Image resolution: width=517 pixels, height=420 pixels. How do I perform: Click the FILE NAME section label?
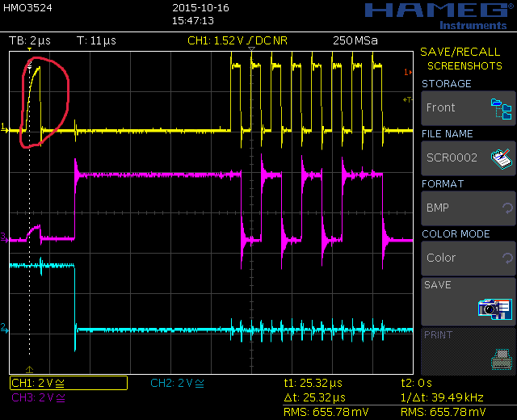pyautogui.click(x=448, y=134)
